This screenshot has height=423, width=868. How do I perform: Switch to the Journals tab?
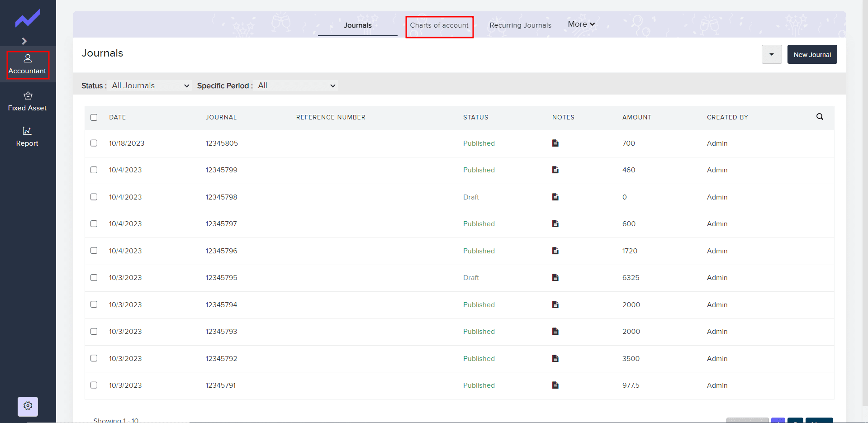tap(358, 25)
